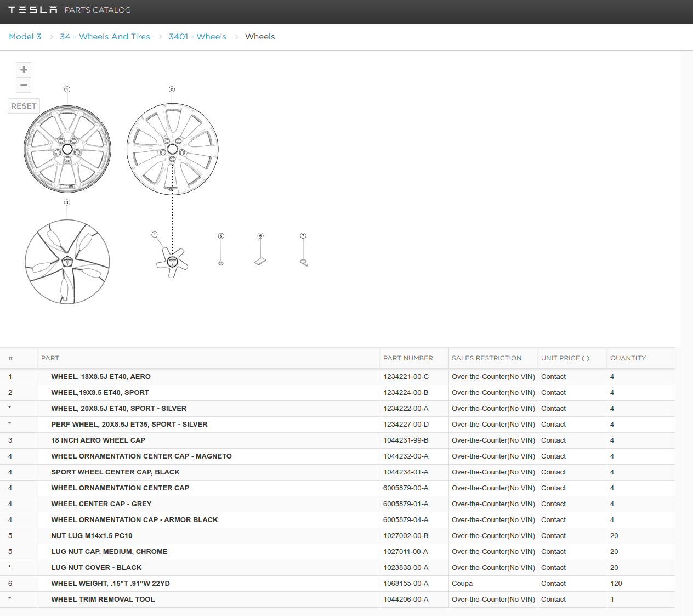Click the wheel weight diagram item 6
The image size is (693, 616).
click(260, 262)
